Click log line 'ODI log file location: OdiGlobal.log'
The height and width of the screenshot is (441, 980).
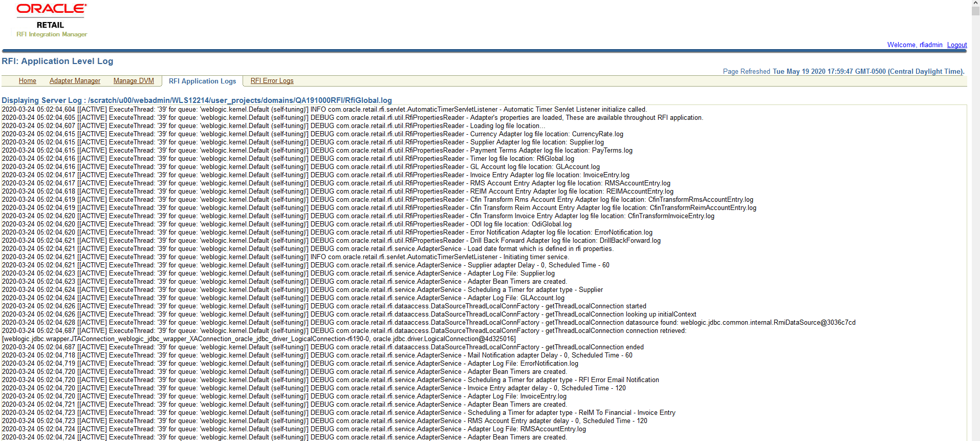[x=287, y=224]
